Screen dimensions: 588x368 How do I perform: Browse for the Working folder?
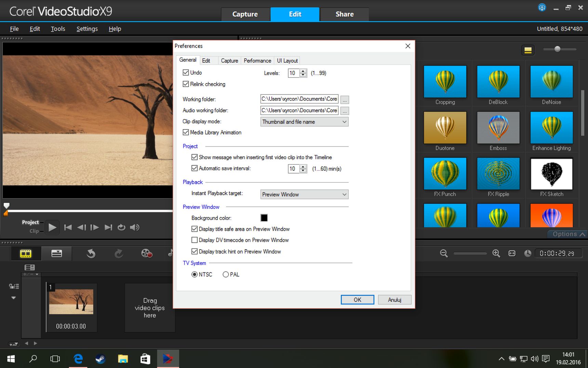point(345,100)
